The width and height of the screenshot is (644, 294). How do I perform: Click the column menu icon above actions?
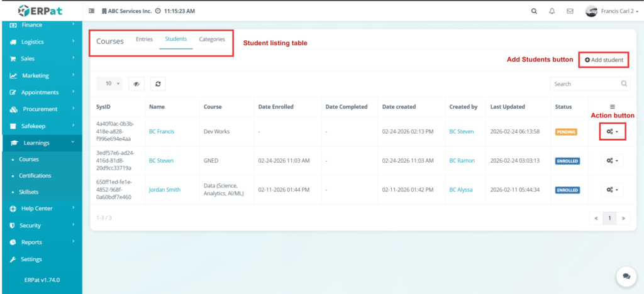[612, 107]
